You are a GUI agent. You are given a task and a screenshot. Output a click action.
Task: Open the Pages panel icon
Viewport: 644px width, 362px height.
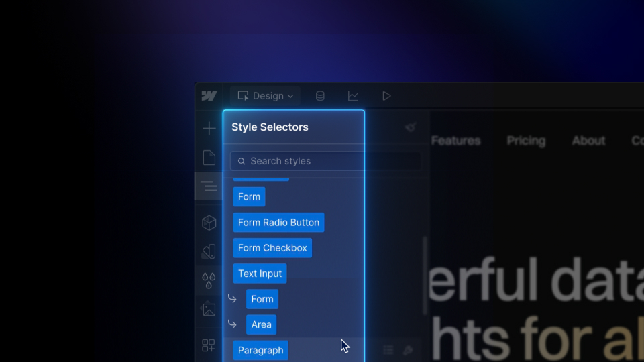209,158
